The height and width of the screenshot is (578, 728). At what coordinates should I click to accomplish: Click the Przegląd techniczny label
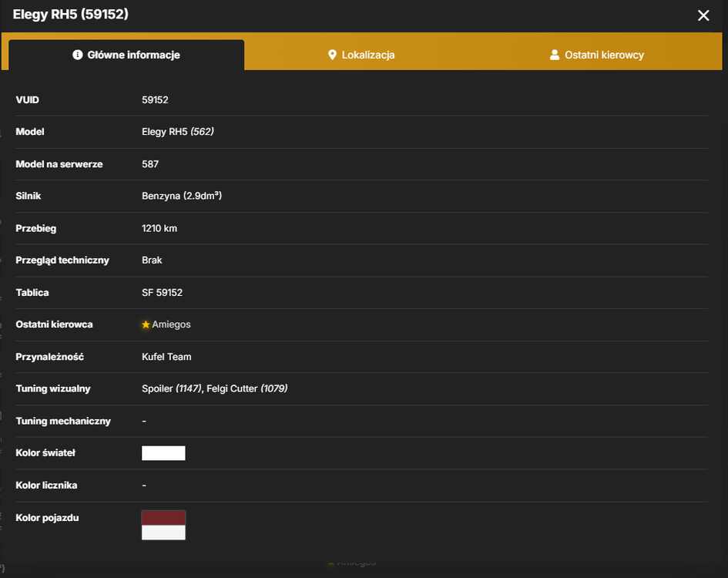point(62,260)
